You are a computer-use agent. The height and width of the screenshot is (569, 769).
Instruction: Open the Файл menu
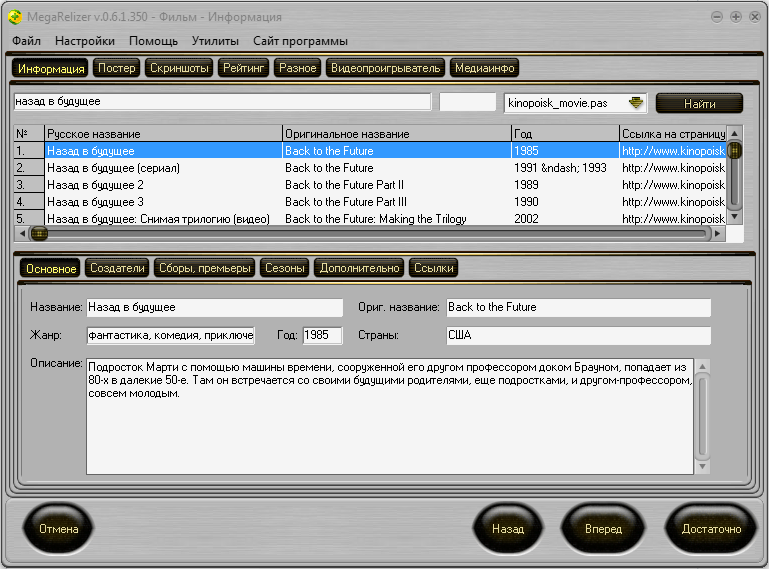tap(27, 41)
